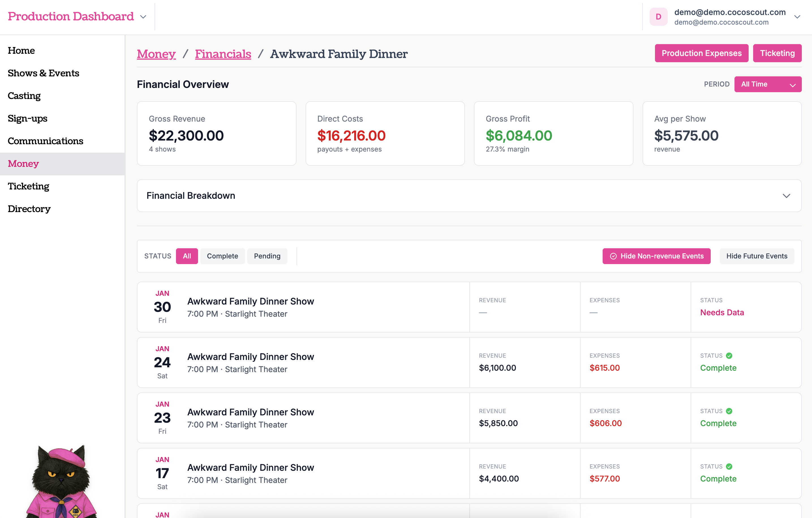Click the green checkmark on Jan 23 row

[x=729, y=411]
